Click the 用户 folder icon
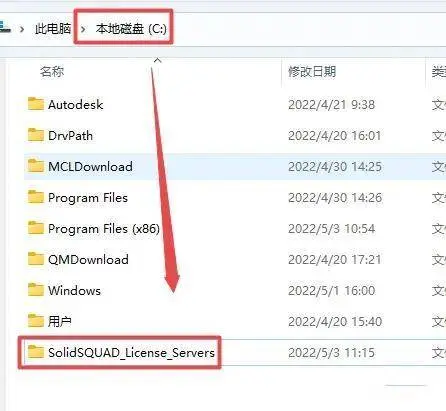The image size is (446, 411). (36, 321)
